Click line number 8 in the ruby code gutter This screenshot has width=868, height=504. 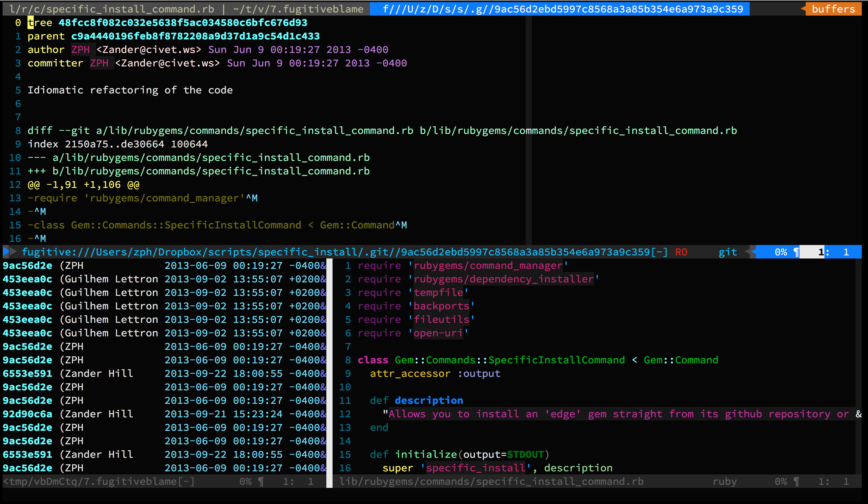click(348, 360)
